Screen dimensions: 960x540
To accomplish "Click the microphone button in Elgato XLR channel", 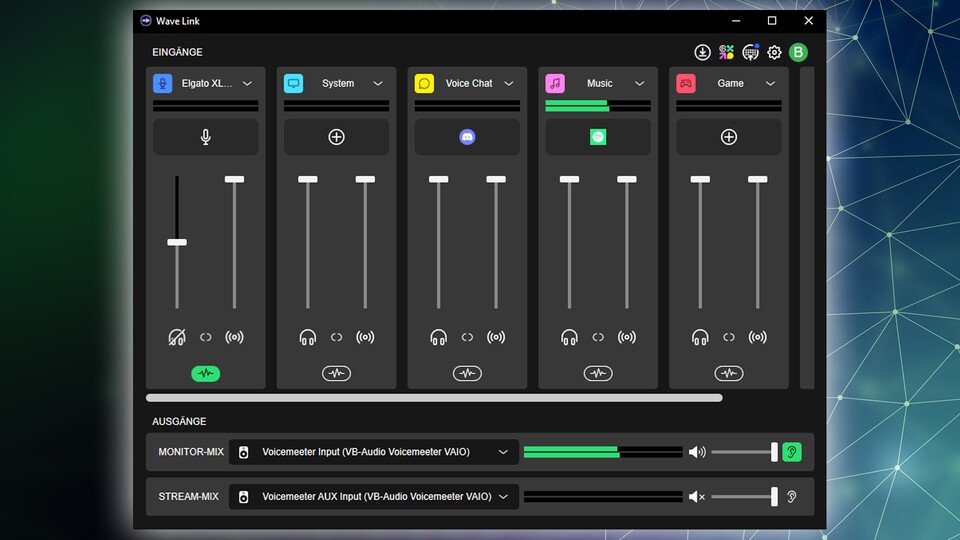I will pos(206,137).
